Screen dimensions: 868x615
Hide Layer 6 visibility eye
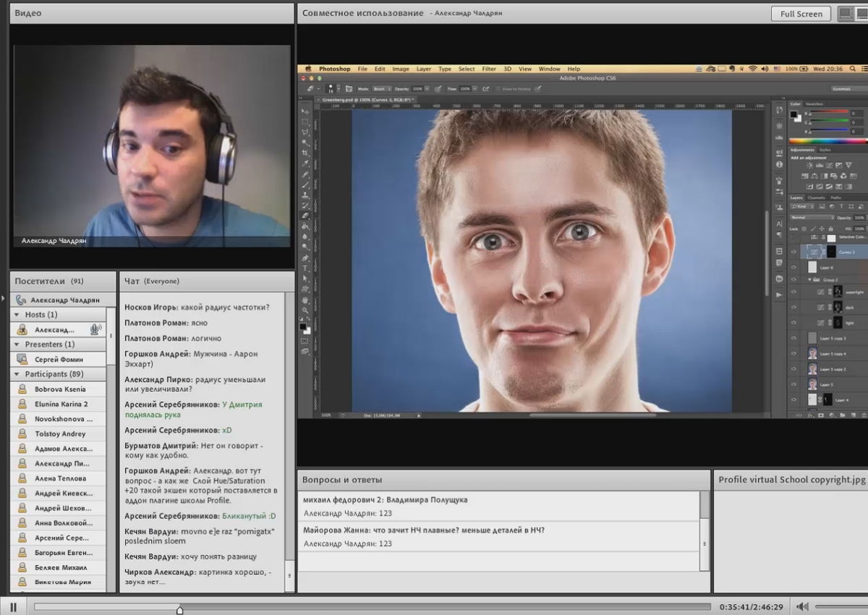pyautogui.click(x=793, y=267)
